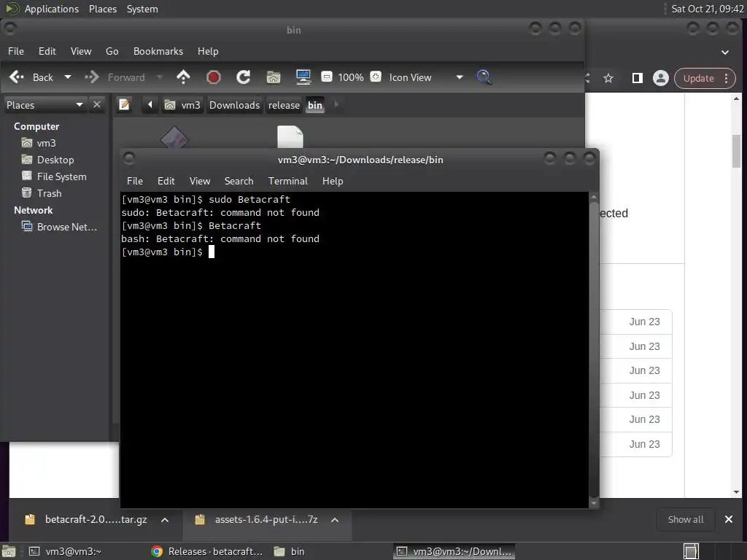Viewport: 747px width, 560px height.
Task: Bookmark the page with the star icon
Action: [608, 78]
